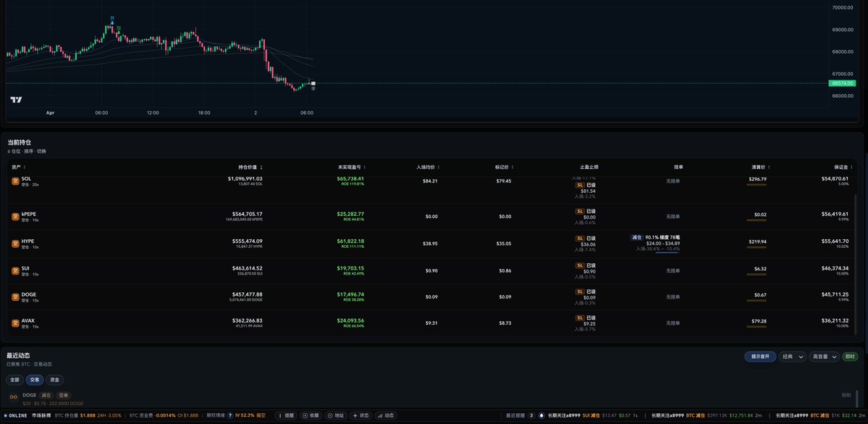Click the SL badge in AVAX row
The width and height of the screenshot is (868, 424).
[x=580, y=317]
